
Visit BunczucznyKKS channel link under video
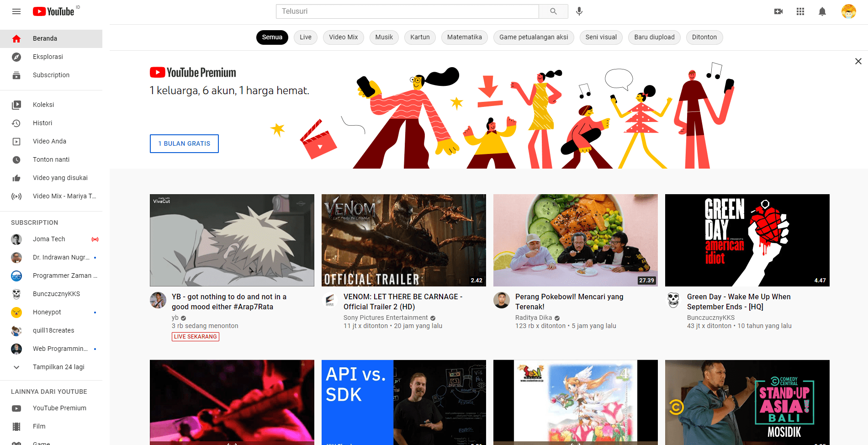coord(711,318)
